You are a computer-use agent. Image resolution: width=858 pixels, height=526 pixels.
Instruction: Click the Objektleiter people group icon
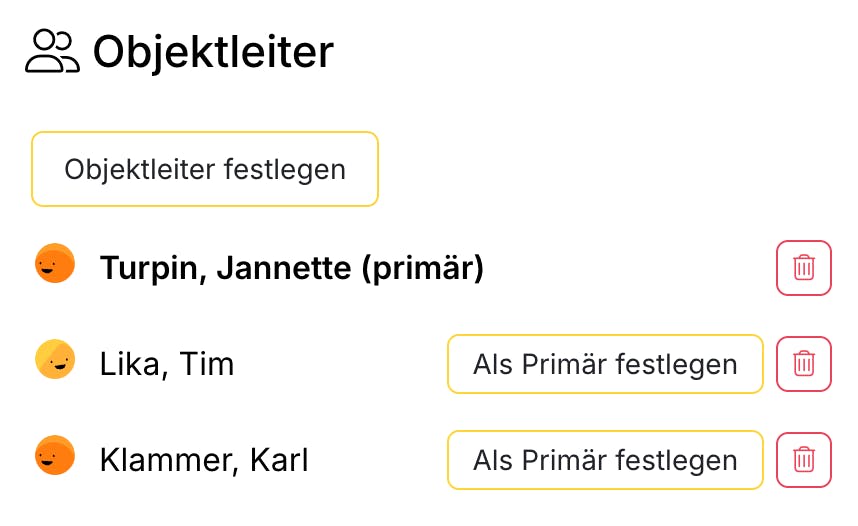tap(52, 51)
